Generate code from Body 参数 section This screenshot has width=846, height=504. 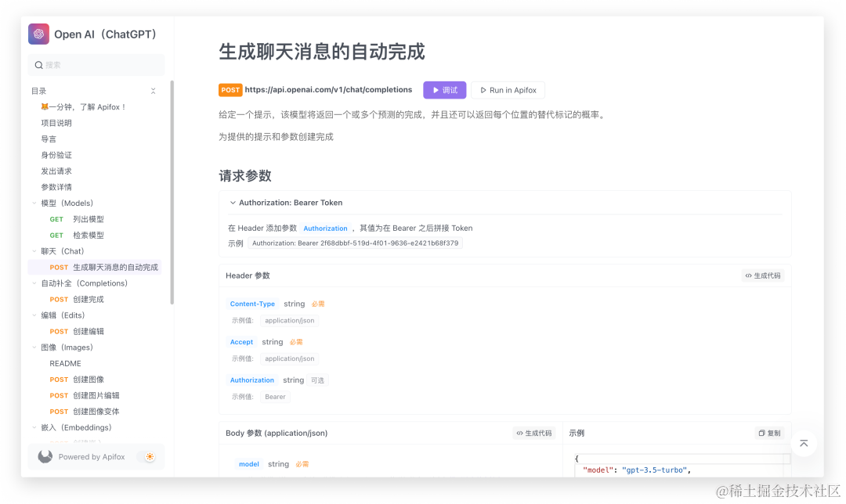pyautogui.click(x=534, y=433)
